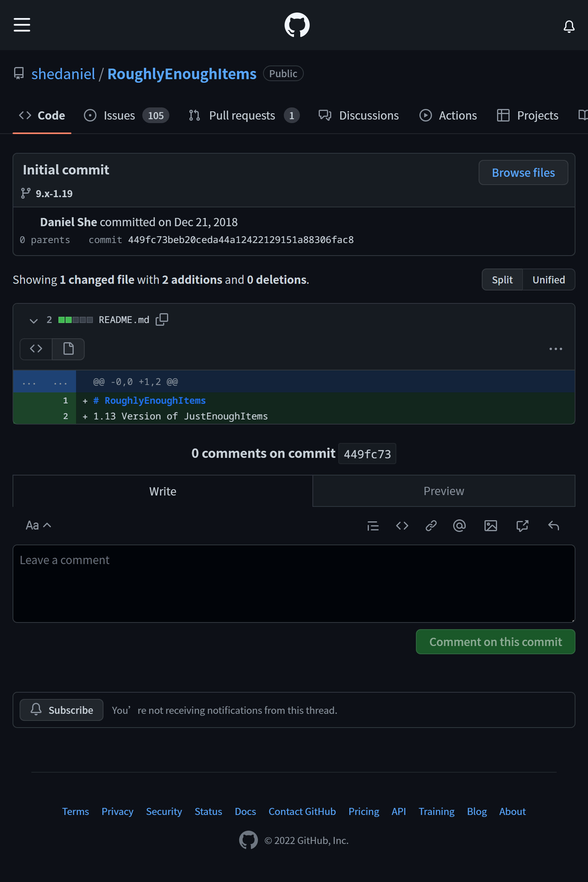Open the Pull requests tab
Image resolution: width=588 pixels, height=882 pixels.
point(243,116)
